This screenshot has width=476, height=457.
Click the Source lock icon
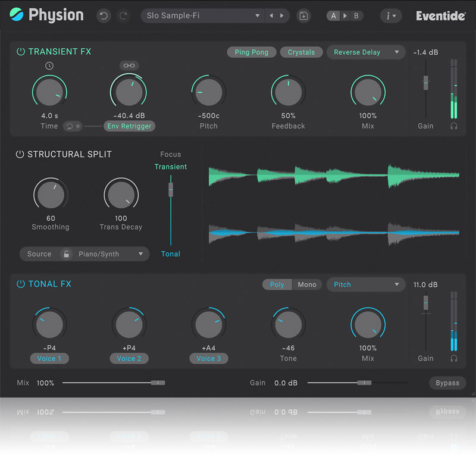(x=67, y=254)
